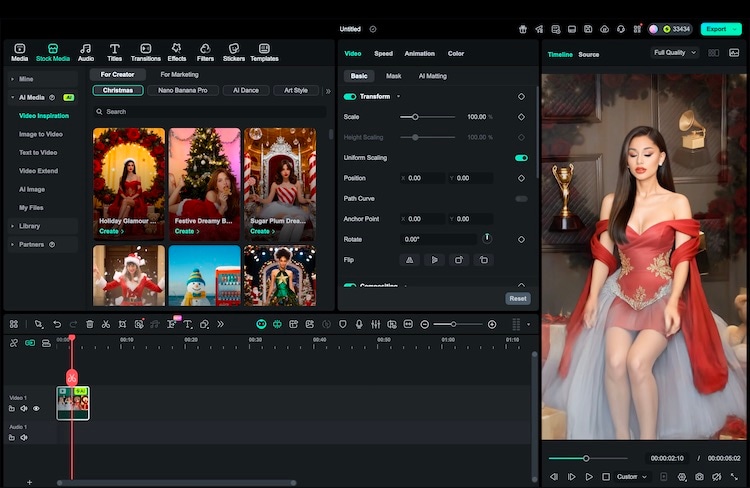
Task: Click the delete trash icon in timeline toolbar
Action: click(x=89, y=324)
